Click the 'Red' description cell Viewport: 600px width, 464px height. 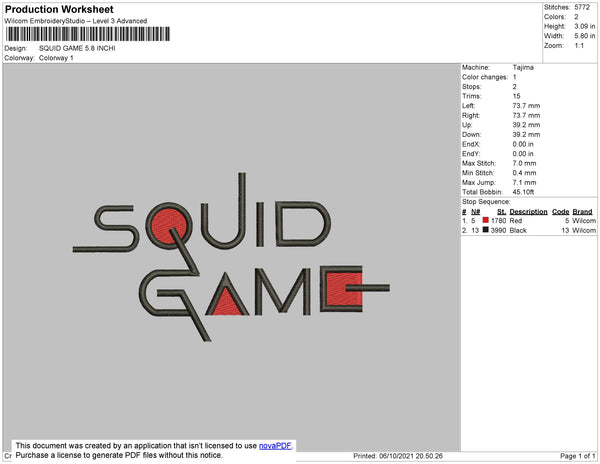click(516, 221)
